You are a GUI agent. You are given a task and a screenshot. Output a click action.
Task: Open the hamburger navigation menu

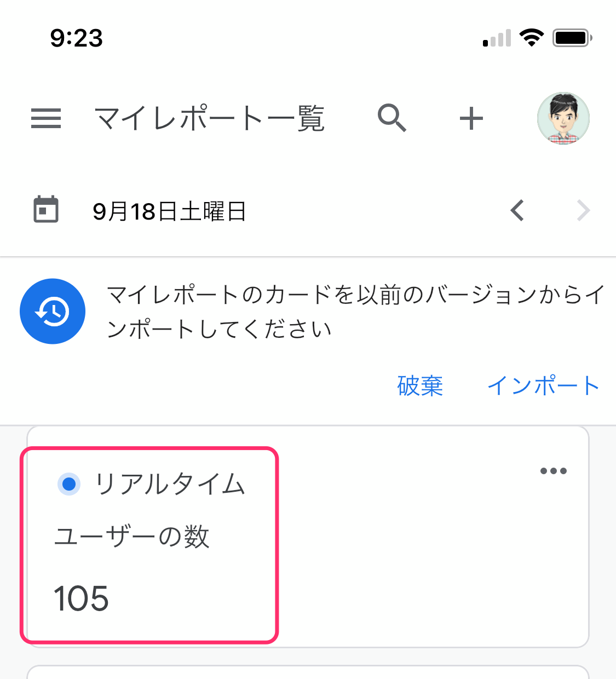pos(46,118)
